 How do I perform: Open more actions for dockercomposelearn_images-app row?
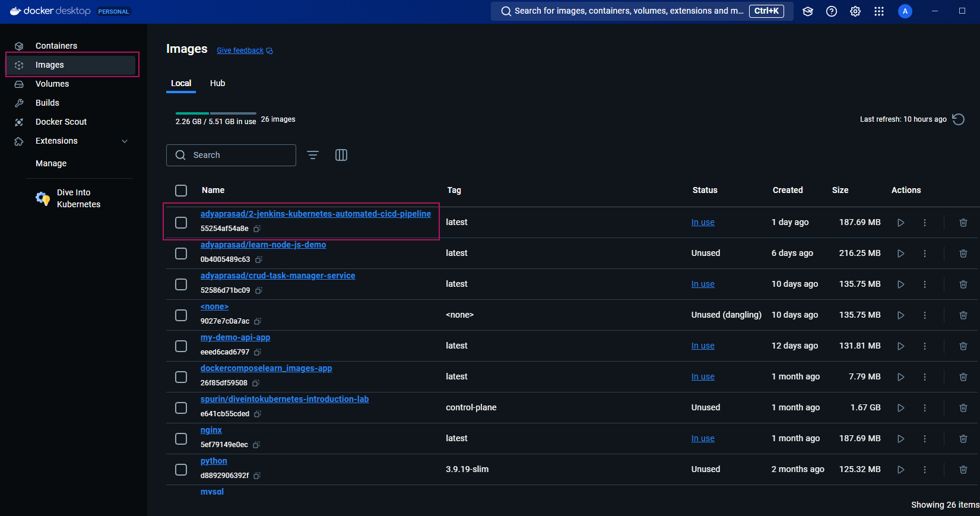click(x=925, y=377)
